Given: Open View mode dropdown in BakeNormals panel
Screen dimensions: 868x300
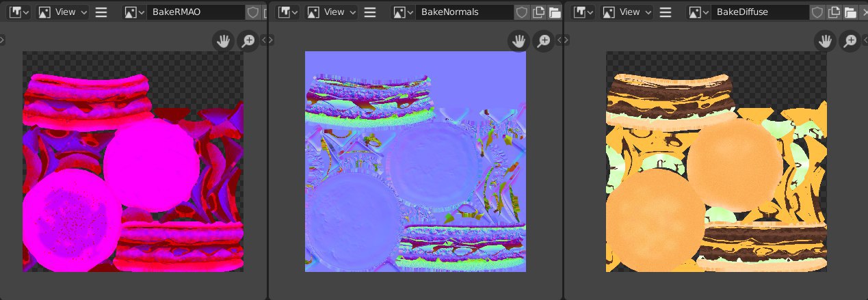Looking at the screenshot, I should tap(331, 12).
